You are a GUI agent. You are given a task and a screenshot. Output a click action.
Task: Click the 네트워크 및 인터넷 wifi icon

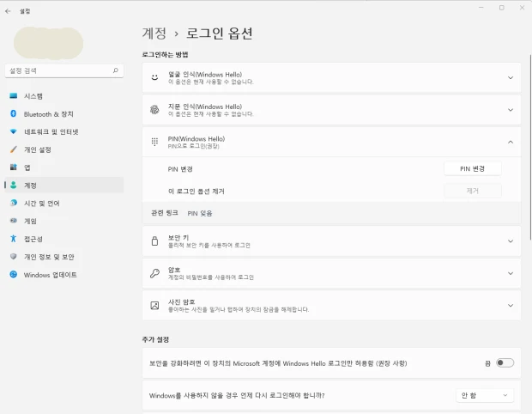13,131
